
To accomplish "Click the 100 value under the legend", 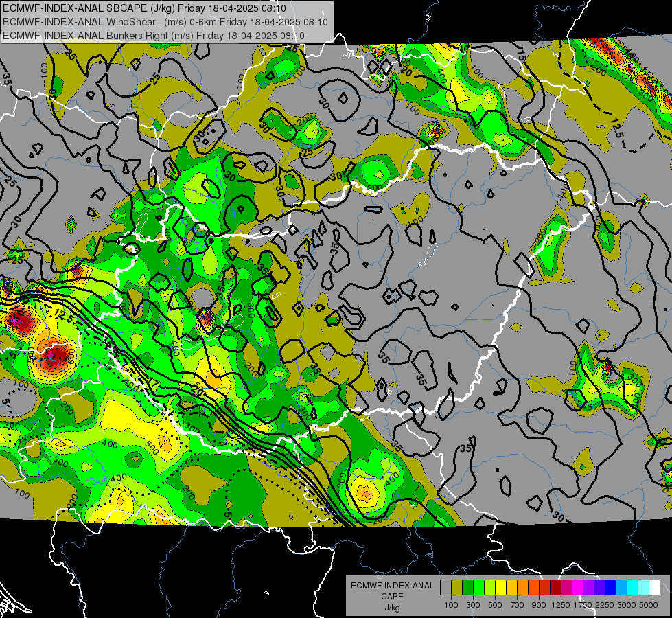I will pos(451,605).
